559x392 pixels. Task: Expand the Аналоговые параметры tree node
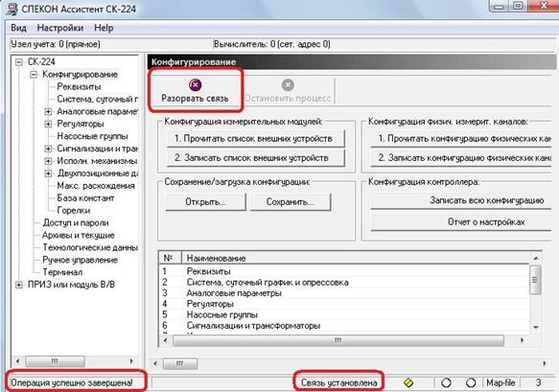[48, 111]
